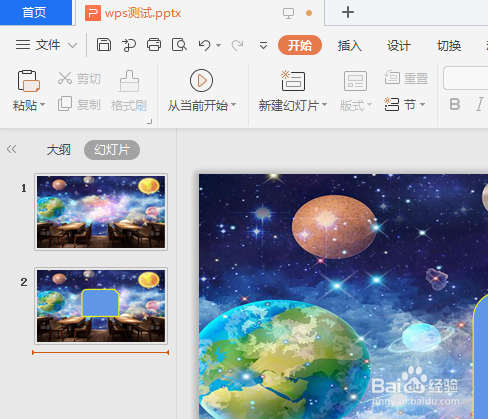488x419 pixels.
Task: Click the brown planet on slide canvas
Action: click(334, 227)
